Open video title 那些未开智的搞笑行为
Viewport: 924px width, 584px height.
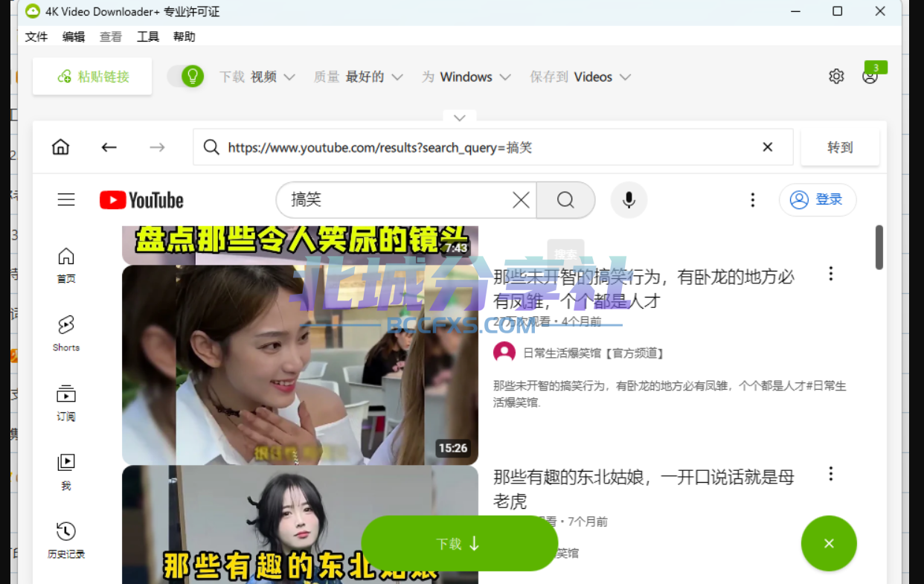point(644,289)
